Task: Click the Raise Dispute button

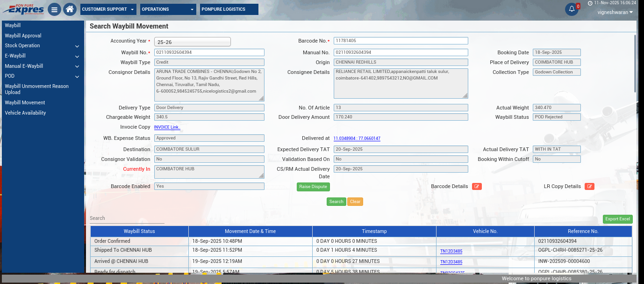Action: [313, 187]
